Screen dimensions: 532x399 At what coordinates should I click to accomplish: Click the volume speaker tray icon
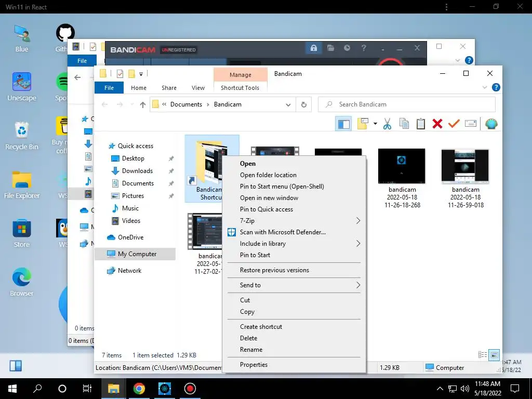tap(464, 389)
